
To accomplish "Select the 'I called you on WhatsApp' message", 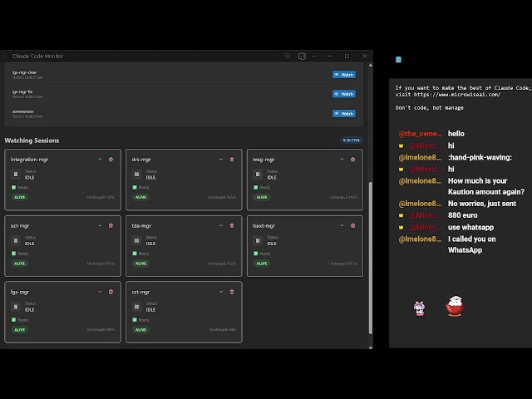I will click(471, 244).
